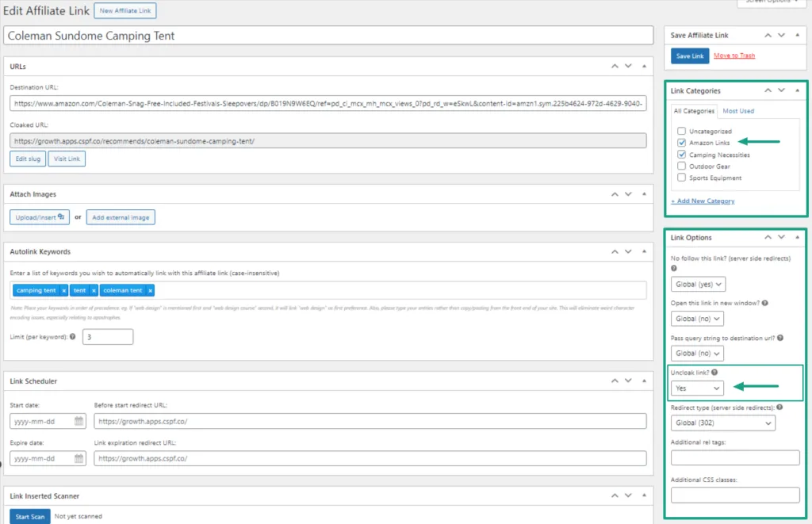Move Link Inserted Scanner panel up
The width and height of the screenshot is (812, 524).
pyautogui.click(x=615, y=496)
